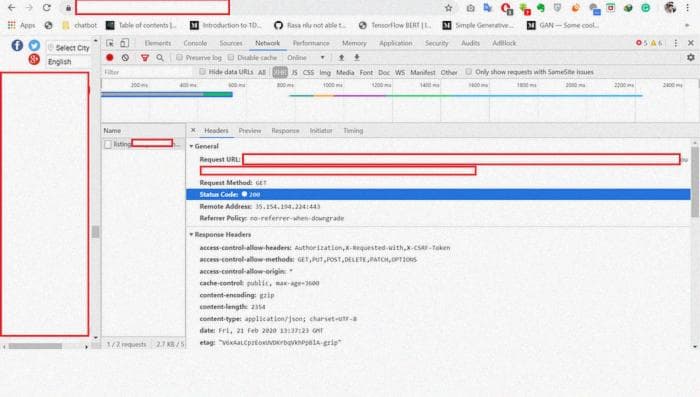Open network search with magnifier icon
The image size is (700, 397).
pyautogui.click(x=160, y=58)
